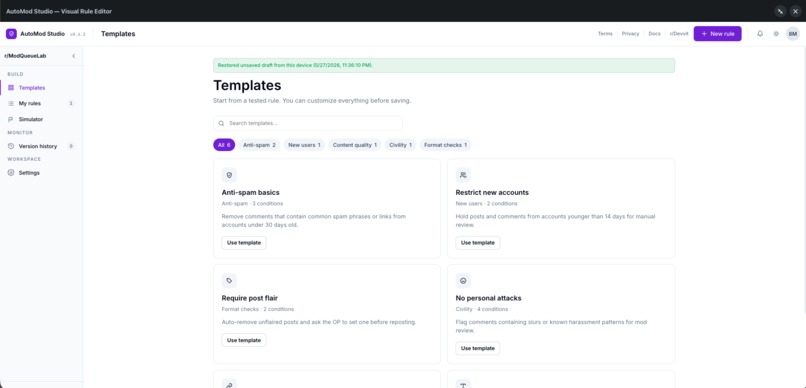The image size is (806, 388).
Task: Open the BM user avatar menu
Action: pos(793,34)
